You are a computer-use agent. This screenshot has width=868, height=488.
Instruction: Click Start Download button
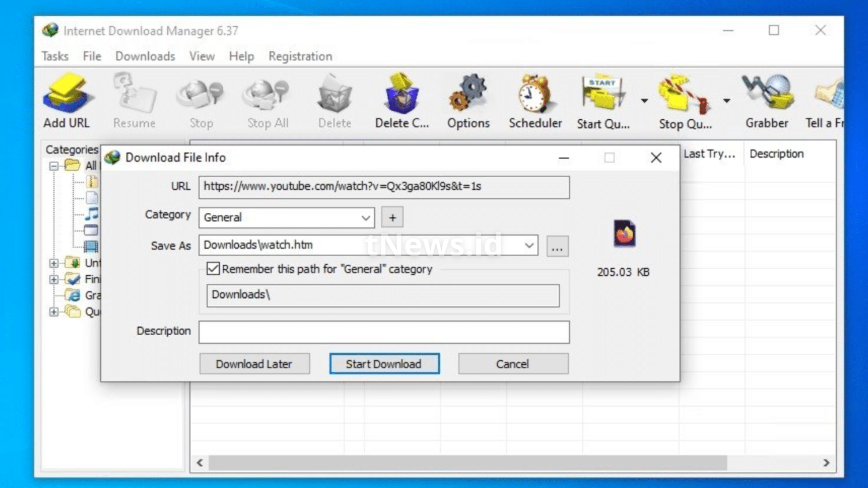[384, 364]
